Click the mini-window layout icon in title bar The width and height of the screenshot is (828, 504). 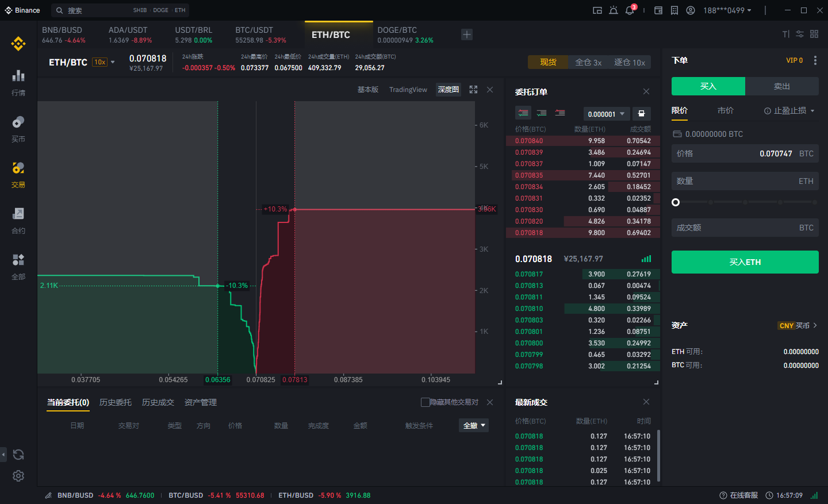click(x=597, y=10)
